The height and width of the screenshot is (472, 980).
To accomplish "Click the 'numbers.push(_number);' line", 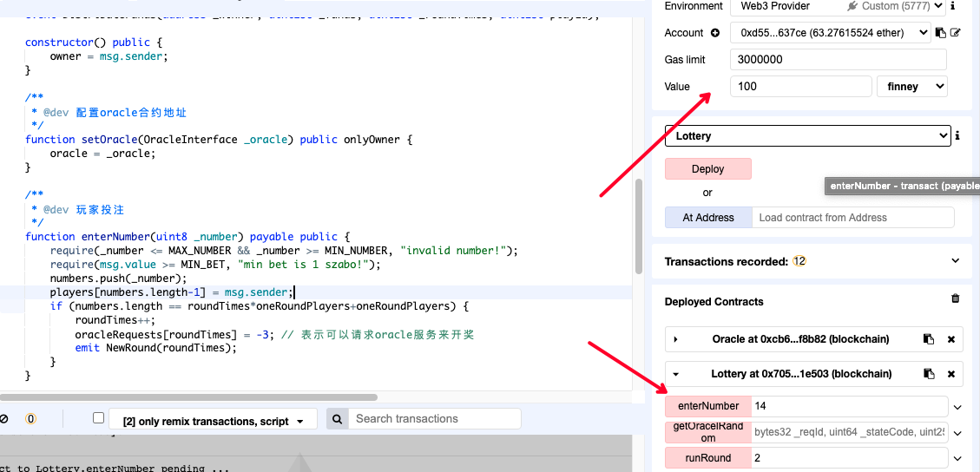I will coord(118,278).
